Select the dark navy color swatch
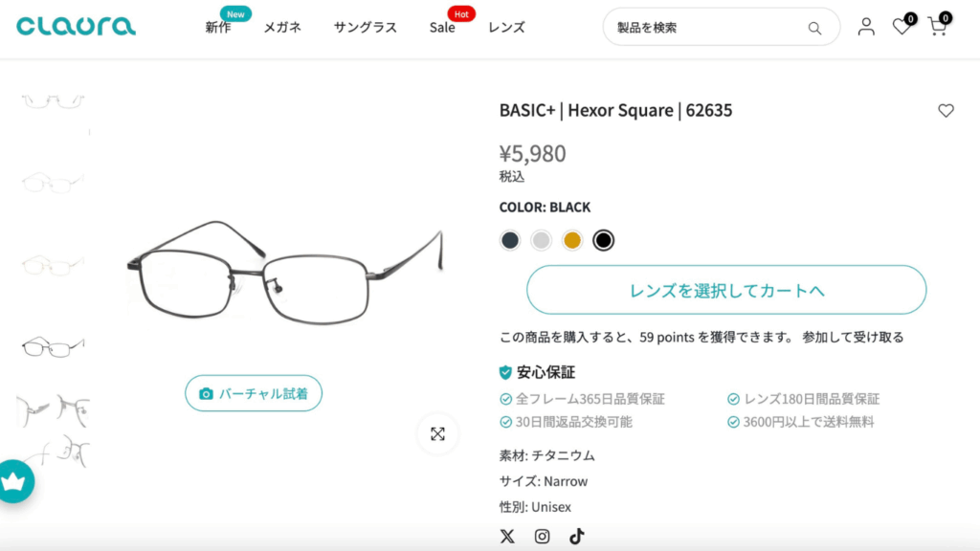Viewport: 980px width, 551px height. tap(510, 240)
